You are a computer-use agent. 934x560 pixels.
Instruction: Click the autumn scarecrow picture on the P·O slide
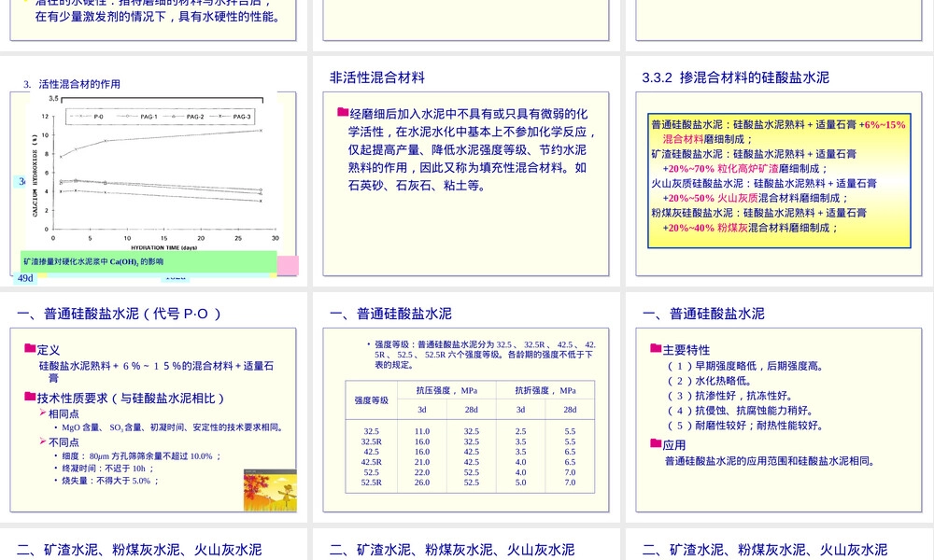click(270, 490)
